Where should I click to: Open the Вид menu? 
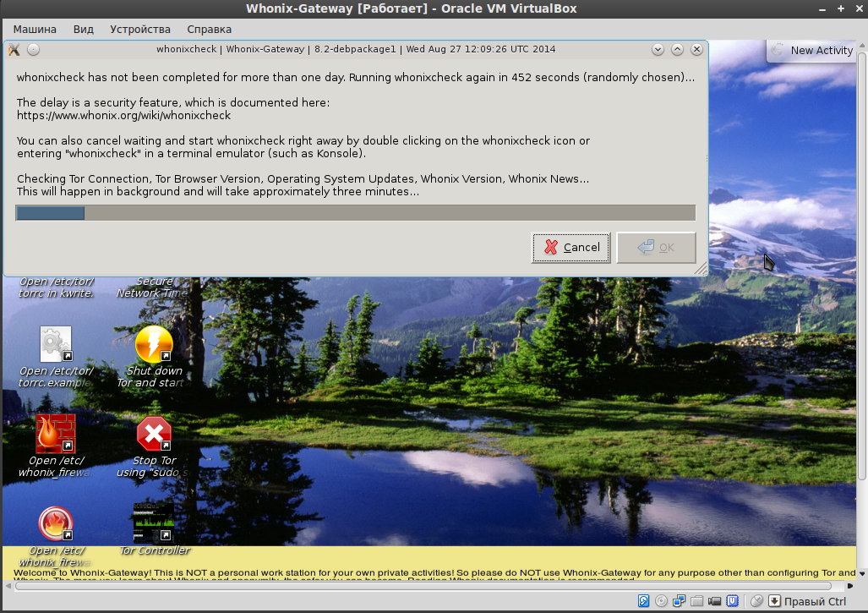tap(83, 30)
